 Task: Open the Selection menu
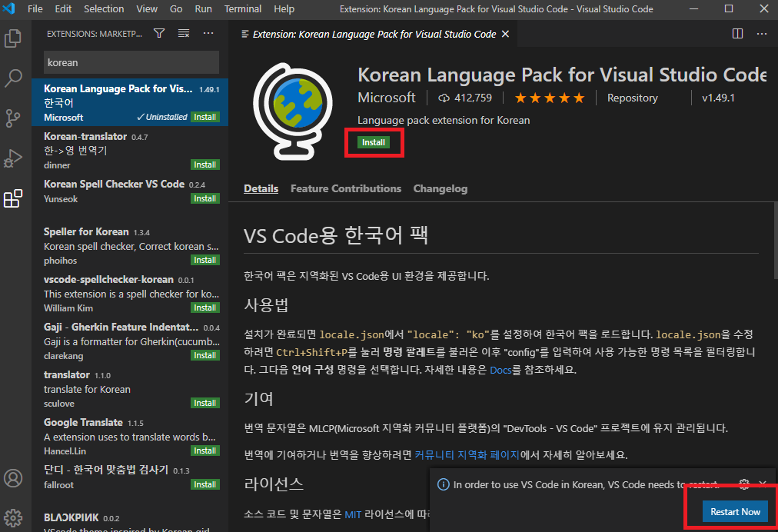104,9
